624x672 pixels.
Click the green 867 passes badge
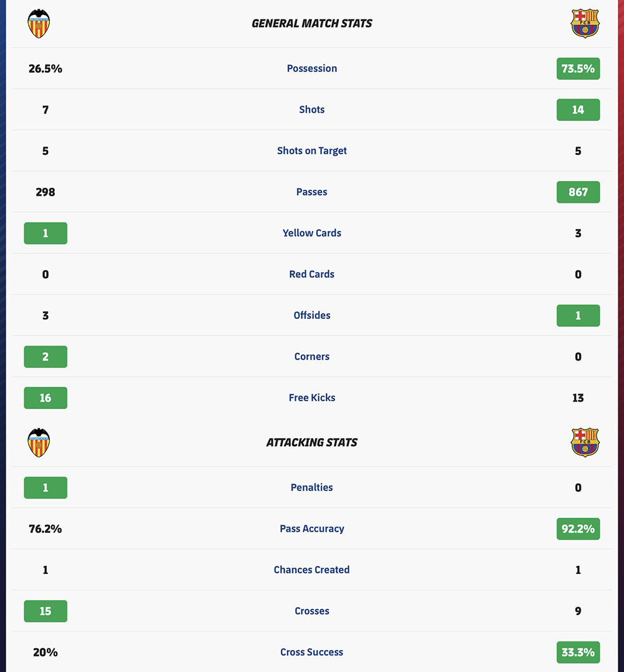point(578,192)
